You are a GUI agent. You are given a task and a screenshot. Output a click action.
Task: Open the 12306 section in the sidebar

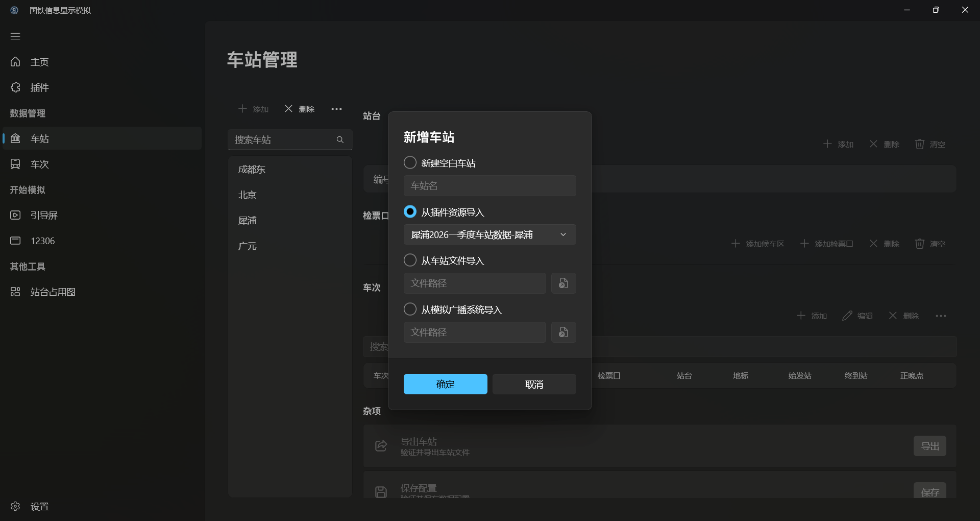[42, 241]
